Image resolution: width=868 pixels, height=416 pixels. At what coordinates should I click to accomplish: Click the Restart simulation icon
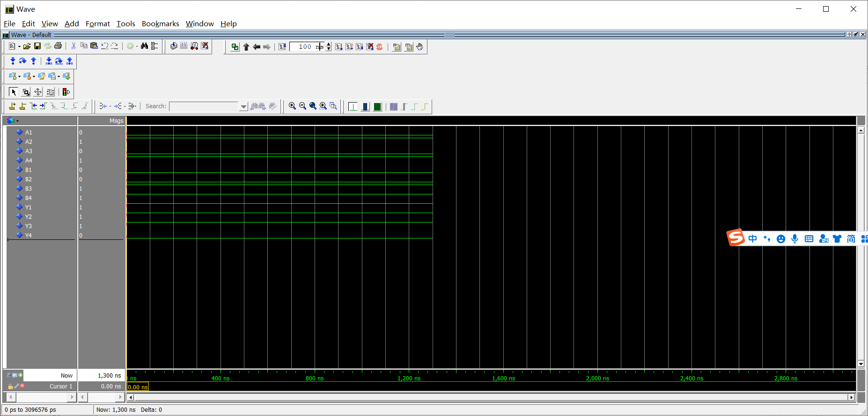point(282,47)
